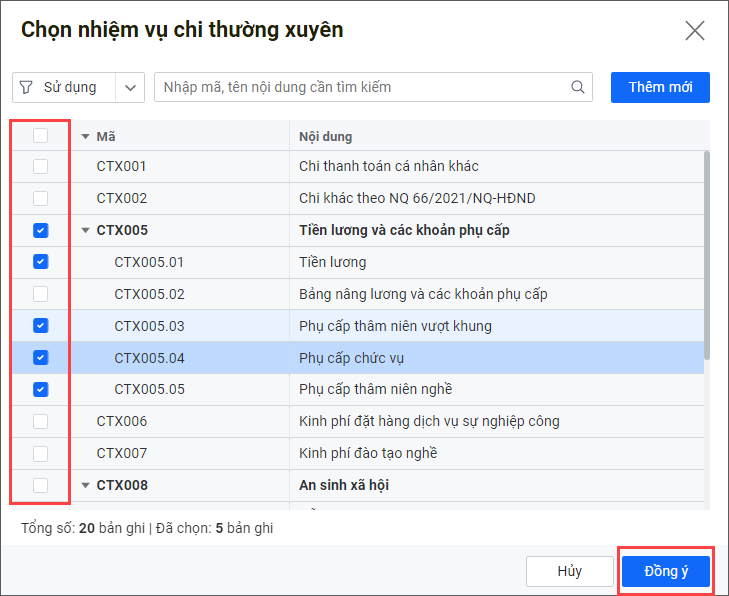Click the vertical scrollbar thumb

point(708,255)
